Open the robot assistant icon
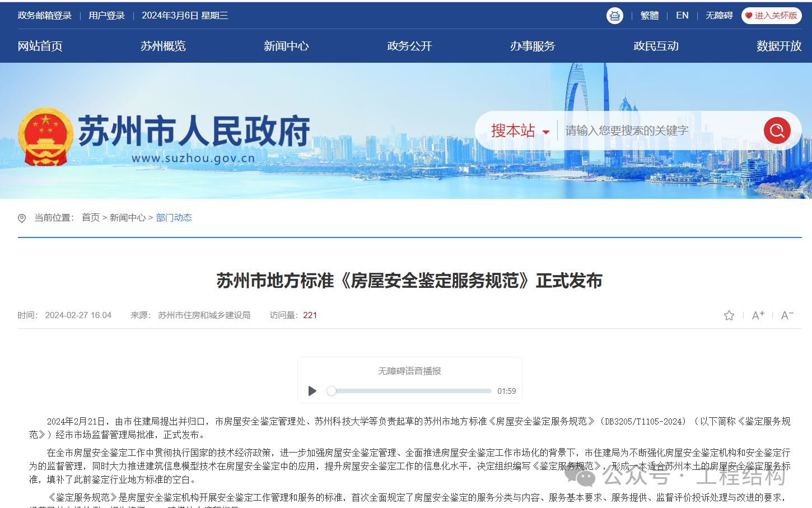 click(x=614, y=16)
